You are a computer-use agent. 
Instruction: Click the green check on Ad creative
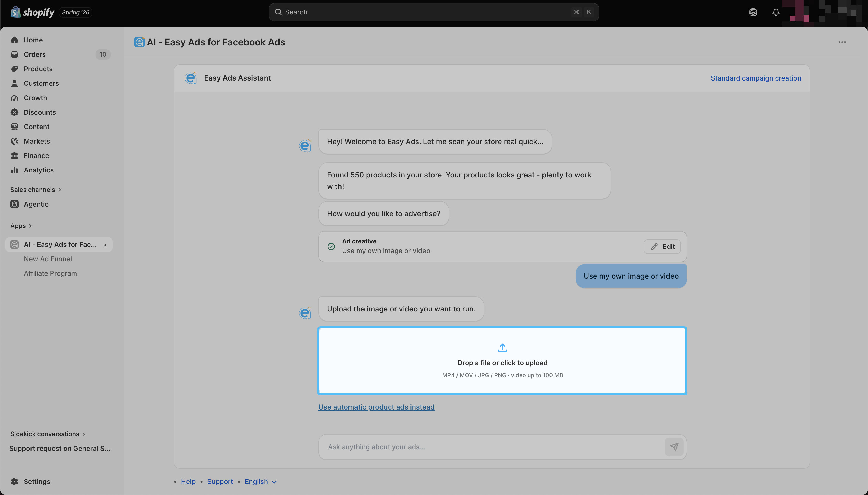pyautogui.click(x=331, y=247)
